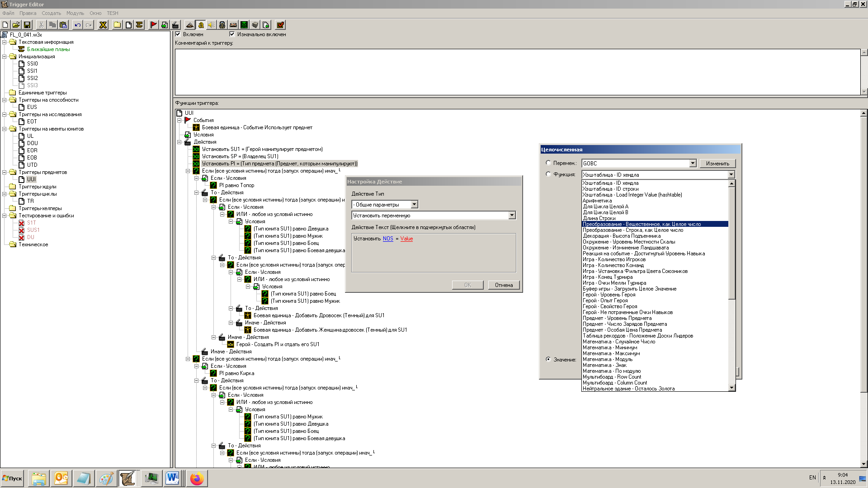
Task: Select the Перемен. radio button
Action: point(548,163)
